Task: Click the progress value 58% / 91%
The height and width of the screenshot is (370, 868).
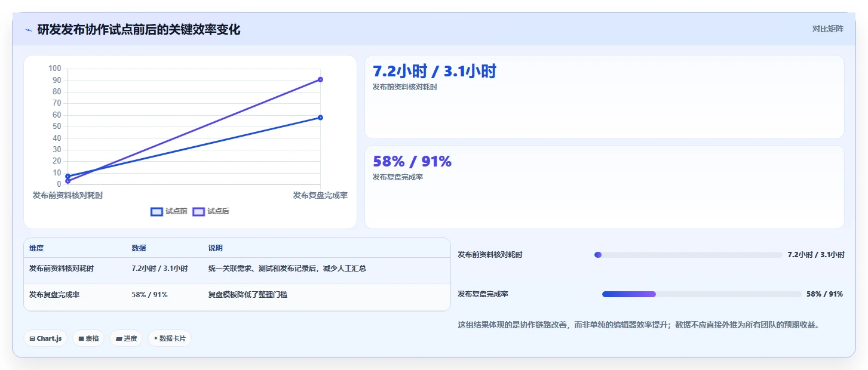Action: 824,294
